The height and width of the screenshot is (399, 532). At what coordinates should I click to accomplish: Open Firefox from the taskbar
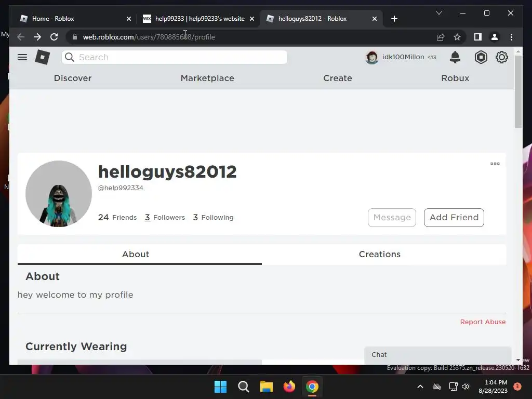click(289, 387)
